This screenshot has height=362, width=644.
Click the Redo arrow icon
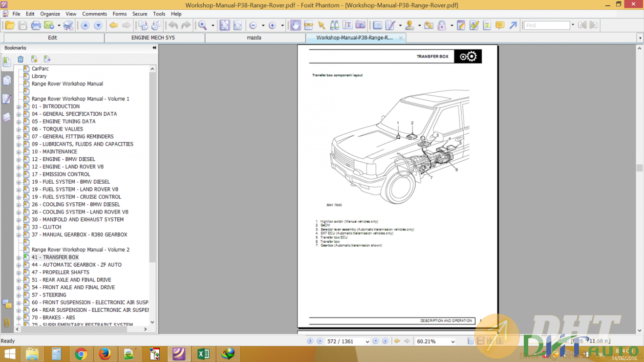pos(186,25)
